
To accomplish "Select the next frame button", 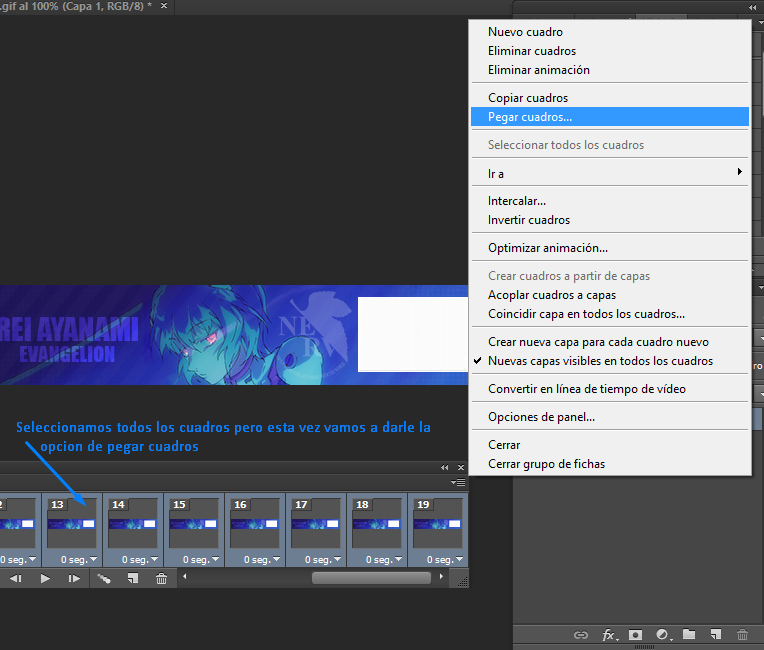I will tap(74, 578).
